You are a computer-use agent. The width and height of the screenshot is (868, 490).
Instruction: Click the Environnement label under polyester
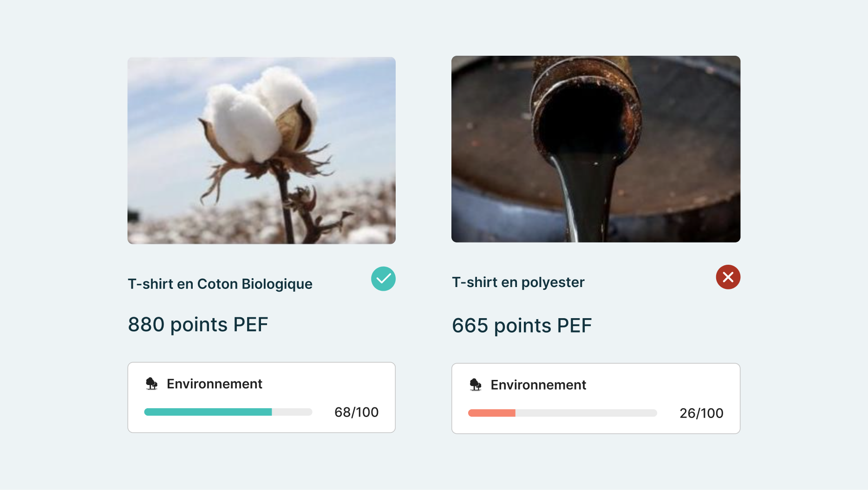pyautogui.click(x=538, y=385)
